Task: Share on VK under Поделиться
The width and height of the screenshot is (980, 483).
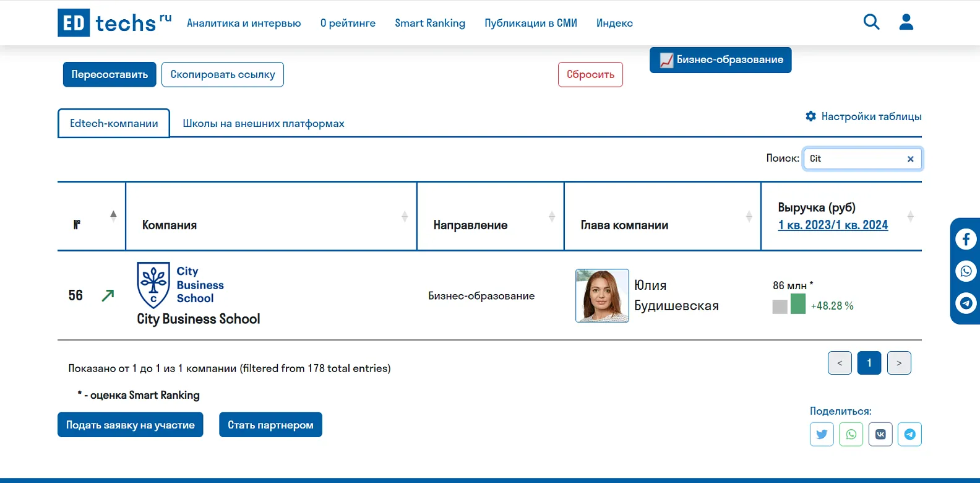Action: coord(880,434)
